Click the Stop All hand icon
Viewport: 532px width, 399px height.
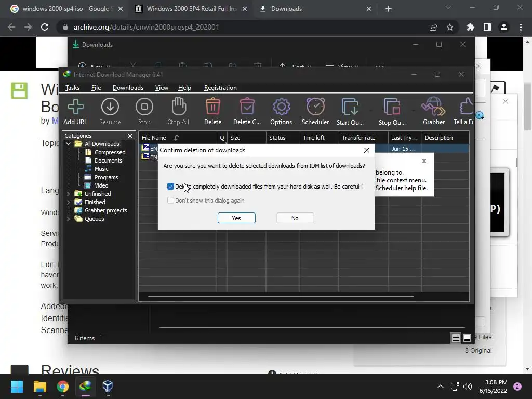coord(179,111)
